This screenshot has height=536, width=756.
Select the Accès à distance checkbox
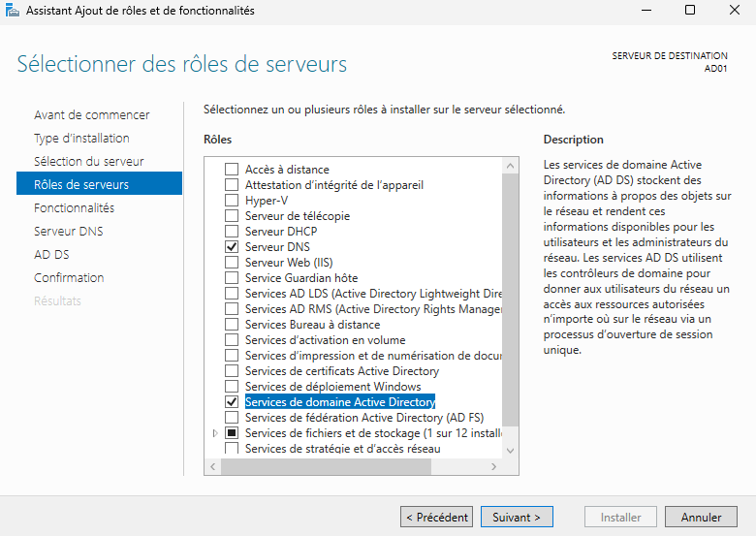coord(231,170)
